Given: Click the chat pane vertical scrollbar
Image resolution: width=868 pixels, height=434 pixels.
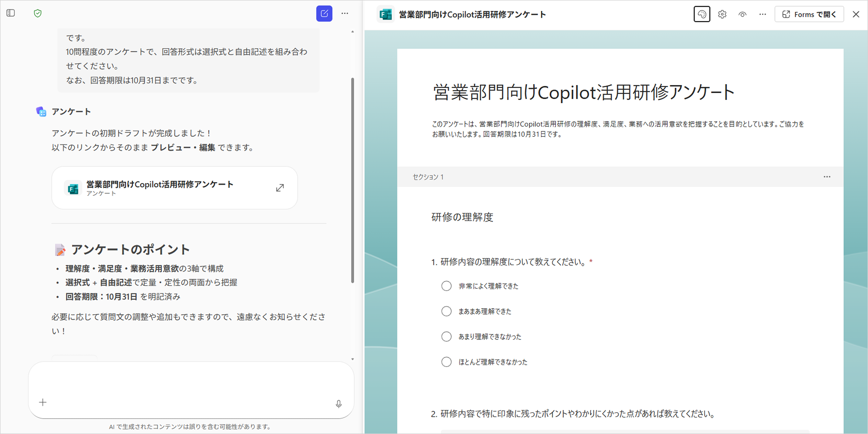Looking at the screenshot, I should click(352, 180).
